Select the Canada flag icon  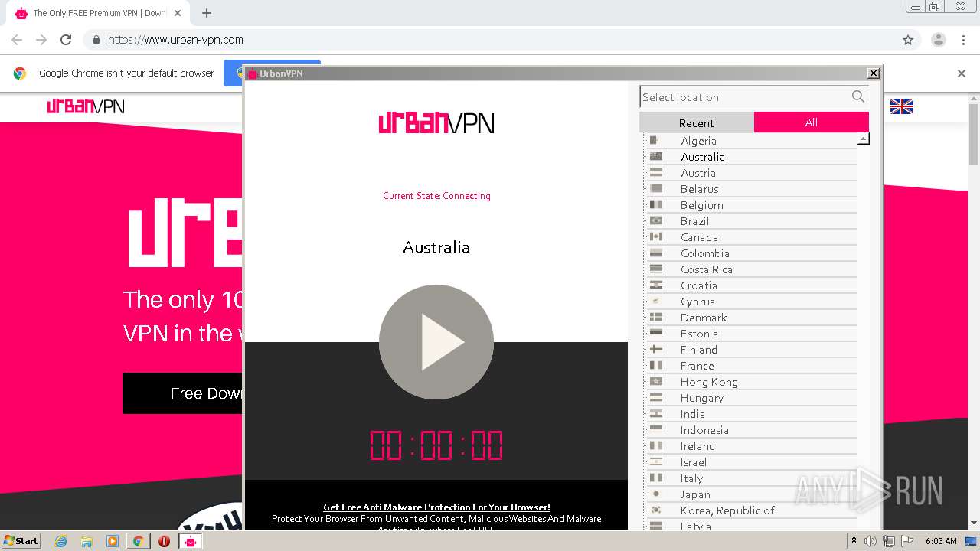tap(655, 236)
